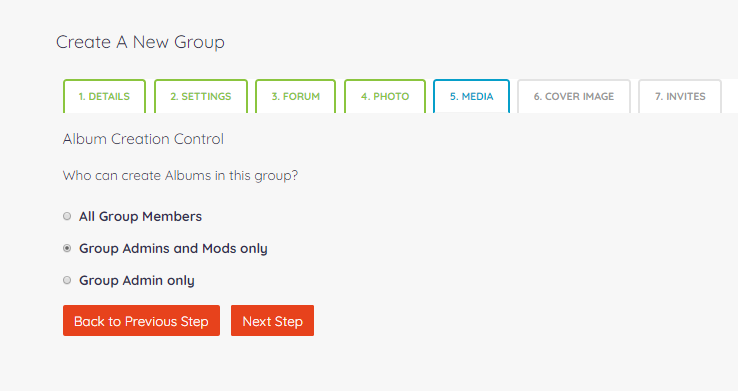
Task: Choose Group Admins and Mods only radio
Action: pyautogui.click(x=67, y=248)
